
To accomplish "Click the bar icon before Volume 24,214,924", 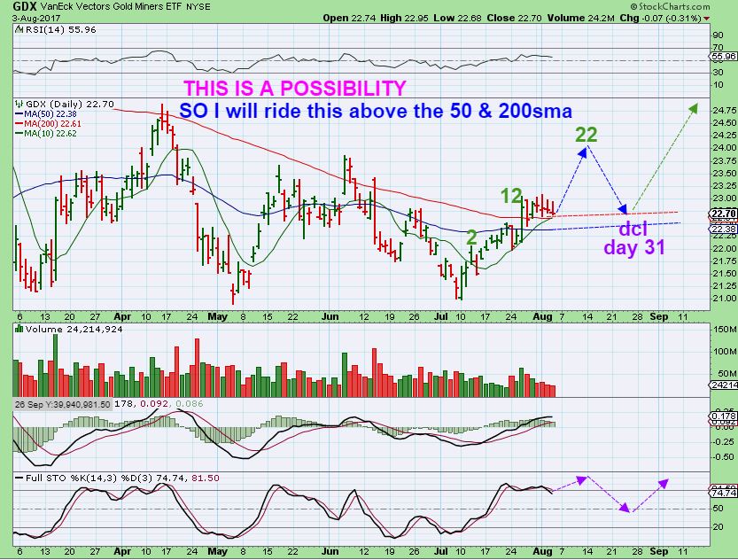I will click(x=19, y=329).
